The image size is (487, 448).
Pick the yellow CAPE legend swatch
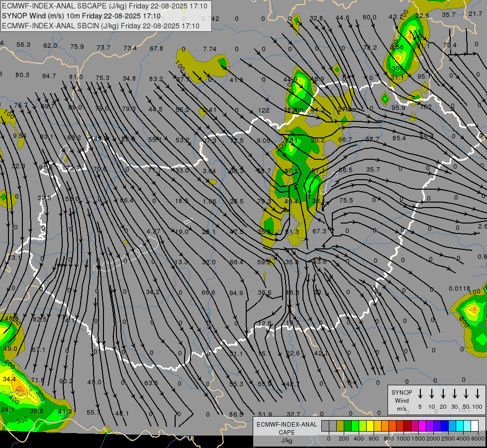pyautogui.click(x=370, y=426)
